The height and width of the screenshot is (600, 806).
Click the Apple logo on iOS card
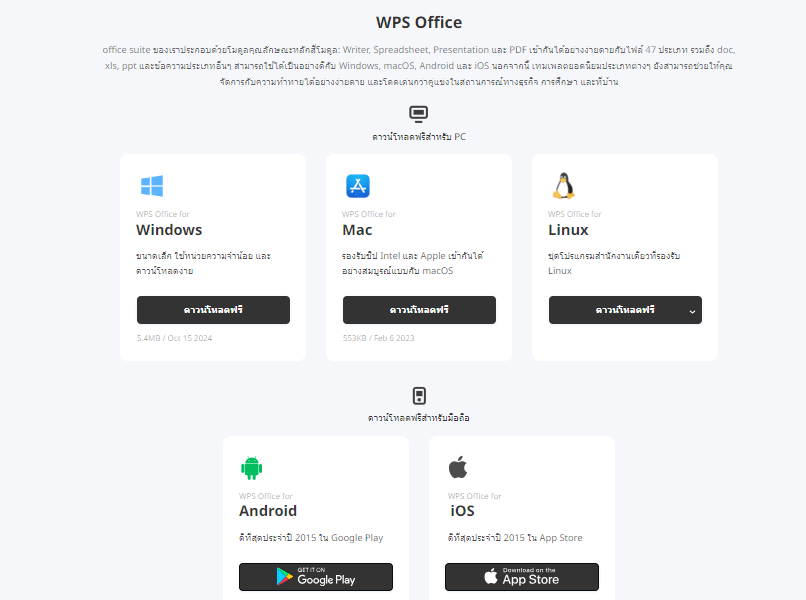click(458, 467)
